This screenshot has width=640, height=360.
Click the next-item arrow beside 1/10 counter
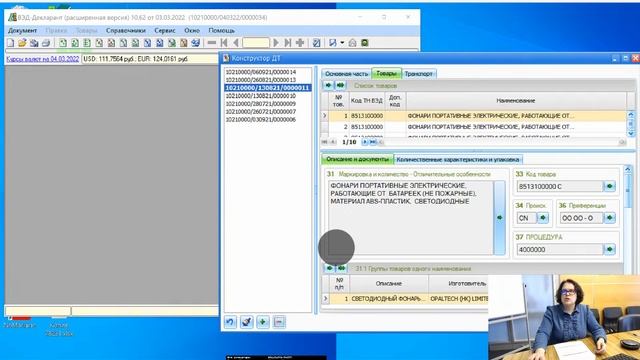(x=365, y=142)
